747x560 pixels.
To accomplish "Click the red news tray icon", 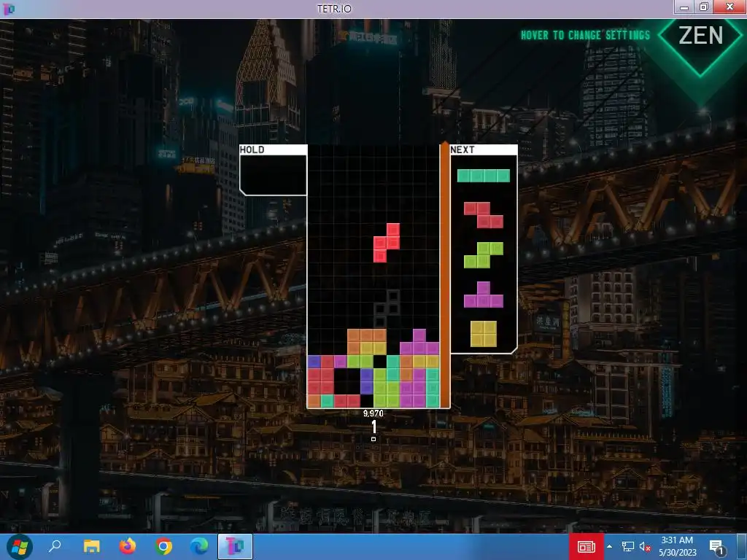I will click(x=587, y=547).
